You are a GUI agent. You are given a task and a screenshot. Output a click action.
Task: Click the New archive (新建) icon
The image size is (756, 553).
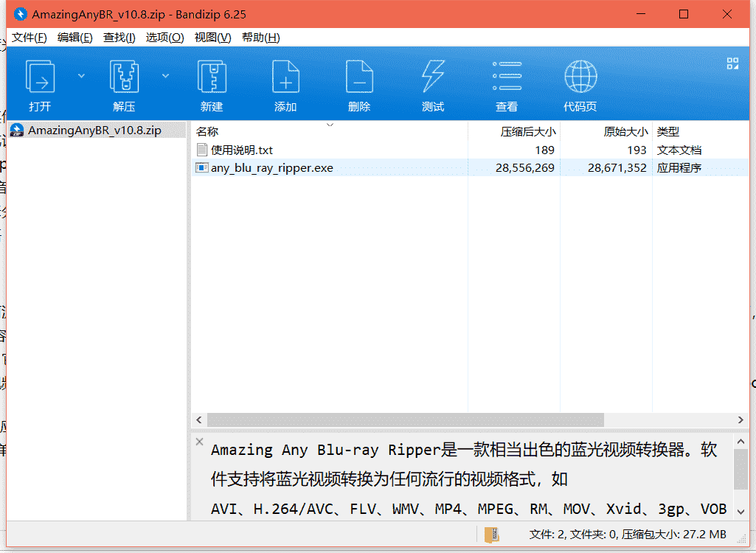[x=212, y=77]
